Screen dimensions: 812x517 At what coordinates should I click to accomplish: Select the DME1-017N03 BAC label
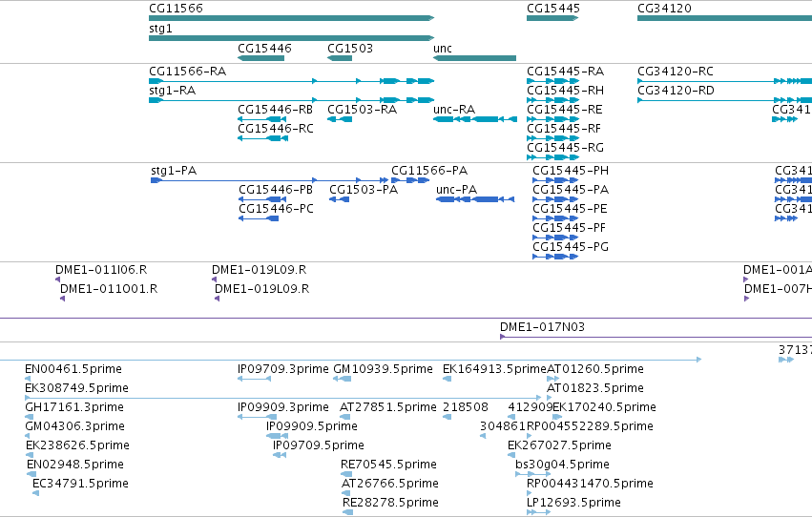pos(542,327)
